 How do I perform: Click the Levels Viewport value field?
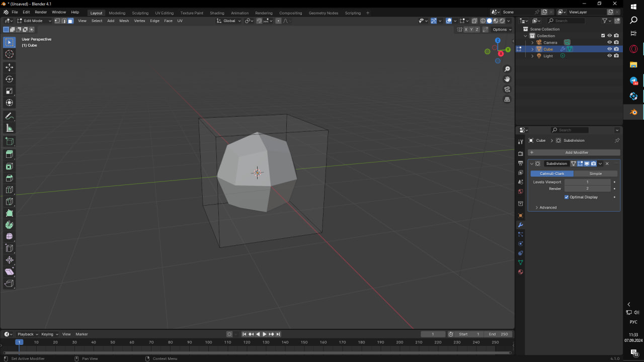pyautogui.click(x=587, y=182)
